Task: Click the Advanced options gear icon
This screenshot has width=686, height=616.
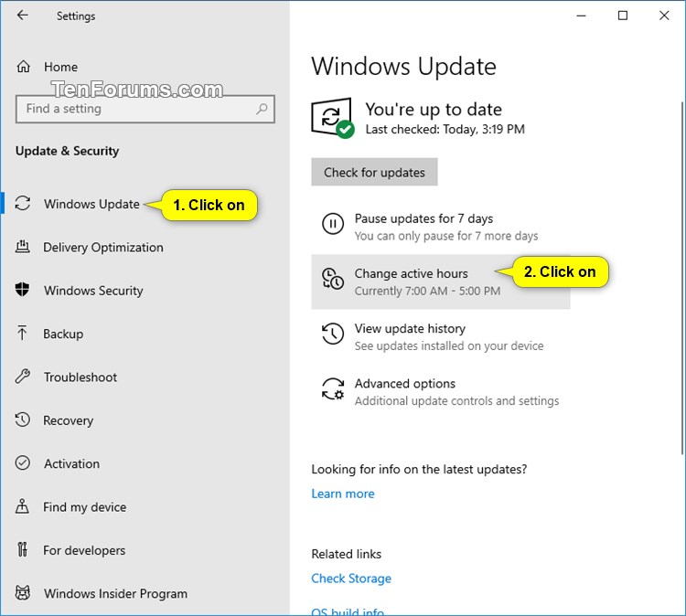Action: (x=333, y=388)
